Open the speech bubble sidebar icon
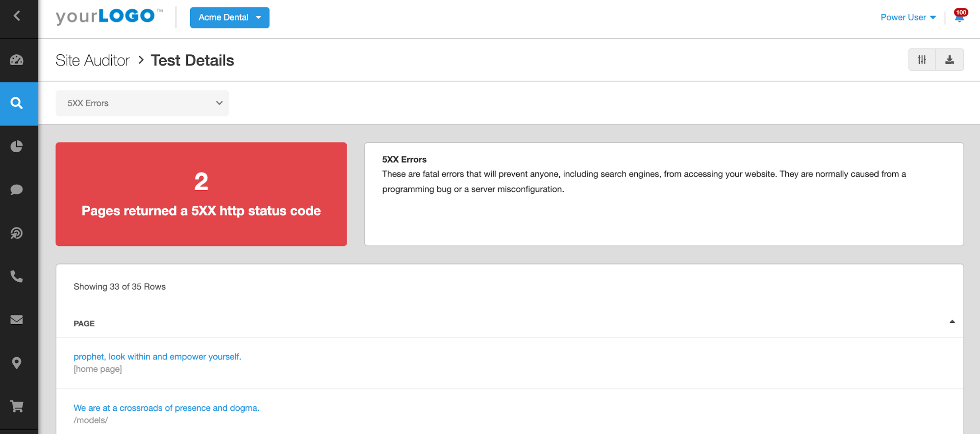The width and height of the screenshot is (980, 434). 17,190
